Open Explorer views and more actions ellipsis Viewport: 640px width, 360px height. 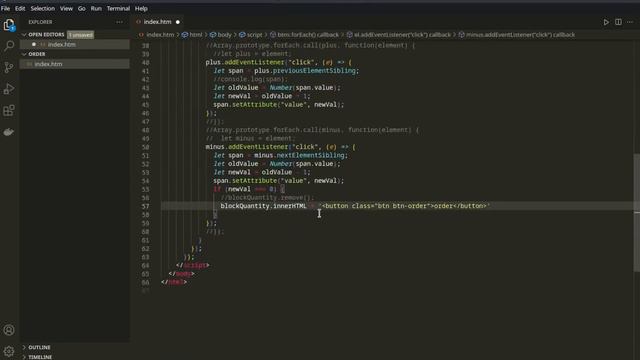click(119, 22)
